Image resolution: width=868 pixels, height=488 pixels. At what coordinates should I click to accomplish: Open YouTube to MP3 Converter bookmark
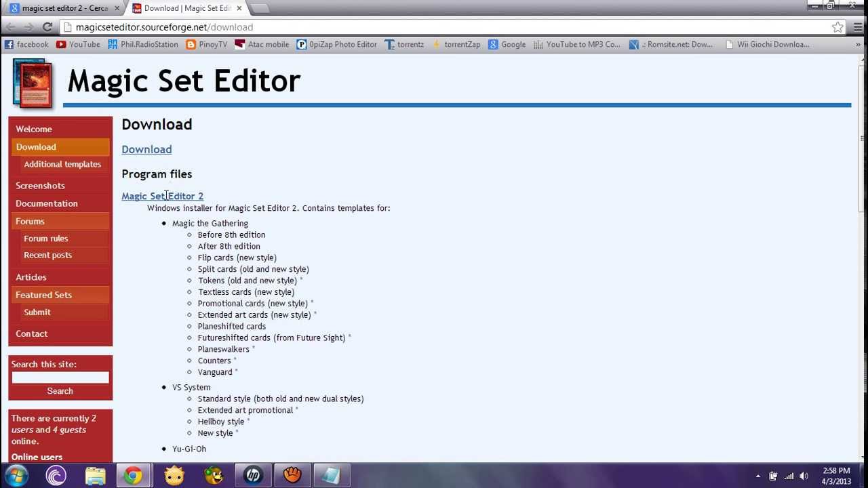[576, 44]
